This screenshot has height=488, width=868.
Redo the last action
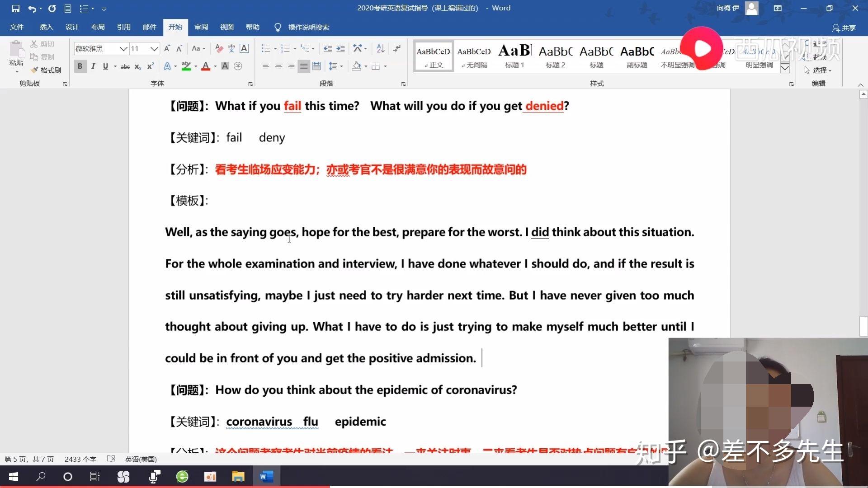click(x=52, y=9)
